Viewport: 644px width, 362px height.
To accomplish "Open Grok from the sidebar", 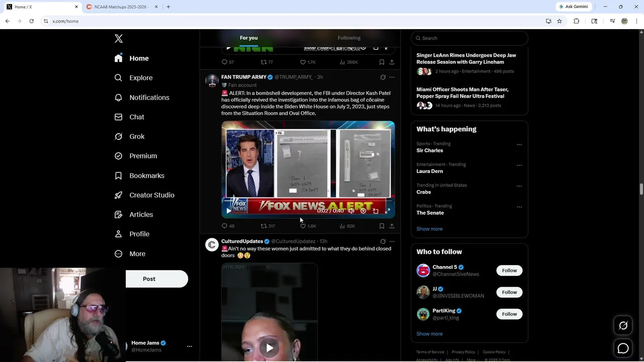I will point(129,137).
